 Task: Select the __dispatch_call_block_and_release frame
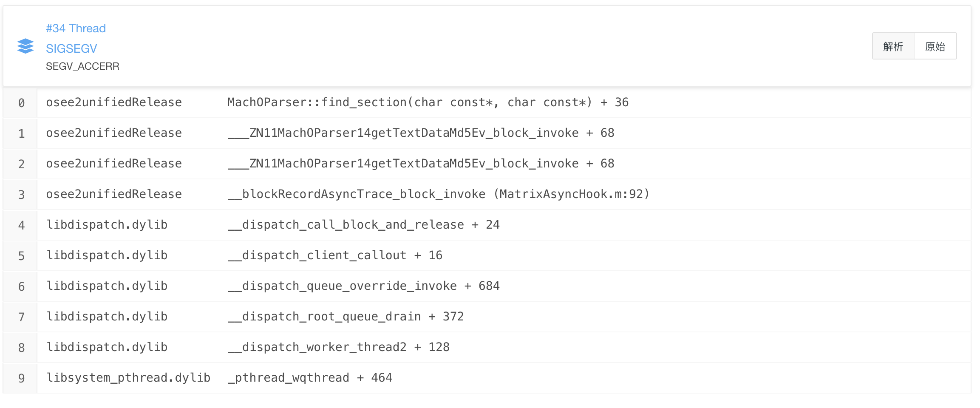coord(364,224)
